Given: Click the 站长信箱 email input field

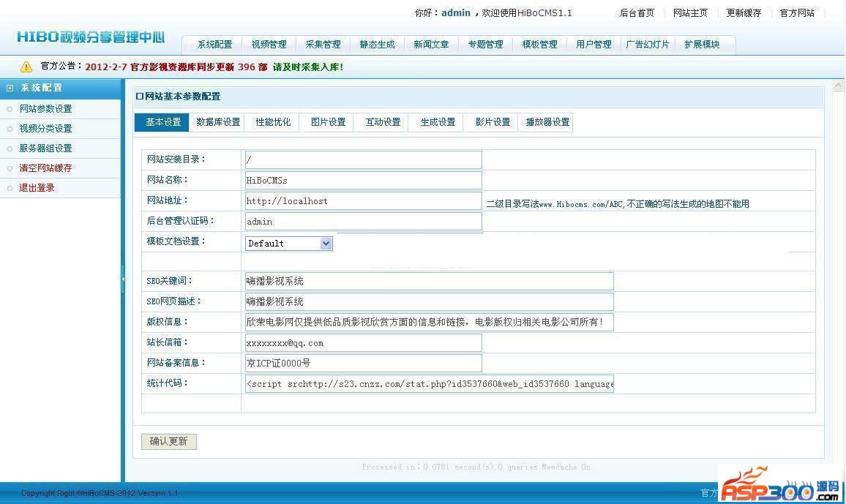Looking at the screenshot, I should (x=363, y=342).
